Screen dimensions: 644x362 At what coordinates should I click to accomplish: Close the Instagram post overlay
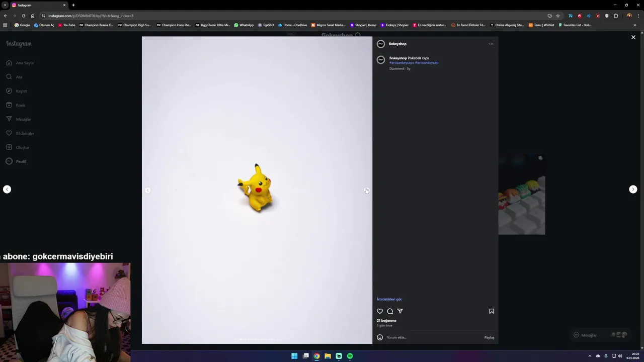pos(633,37)
